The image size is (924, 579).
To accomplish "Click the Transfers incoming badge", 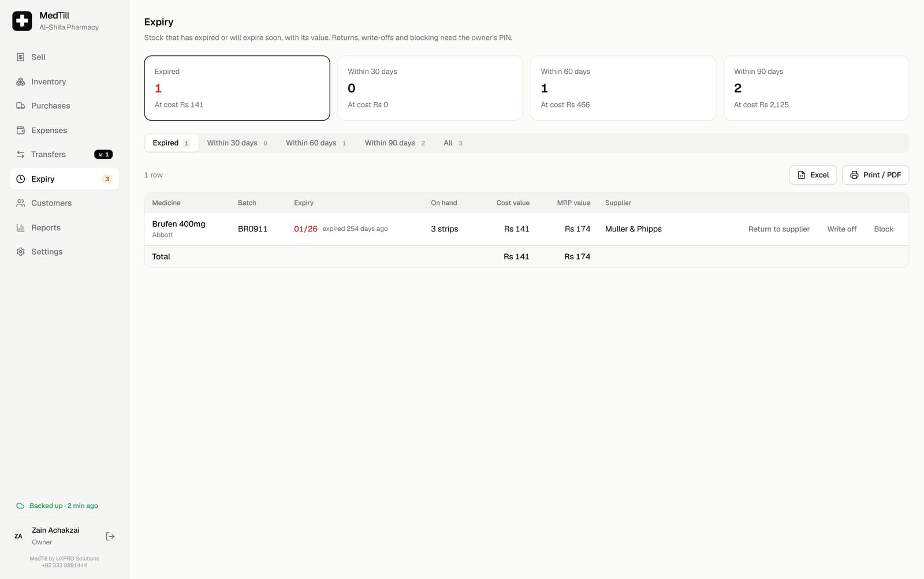I will [x=103, y=154].
